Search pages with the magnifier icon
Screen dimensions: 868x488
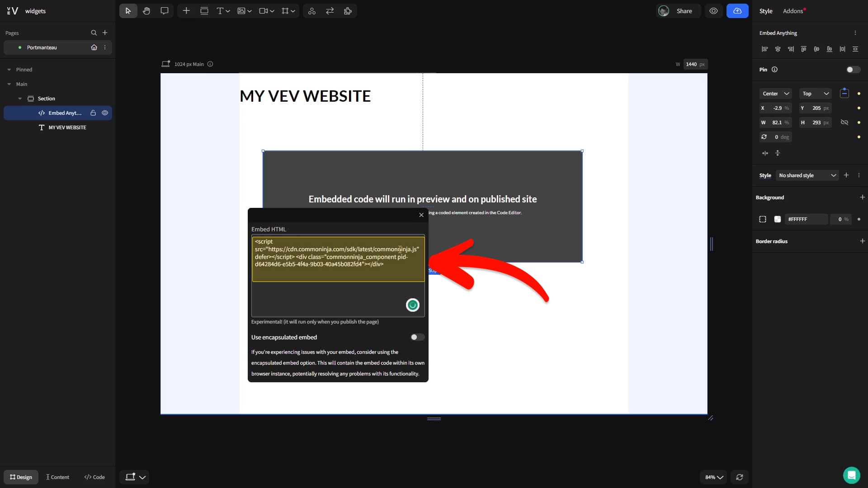[x=94, y=33]
